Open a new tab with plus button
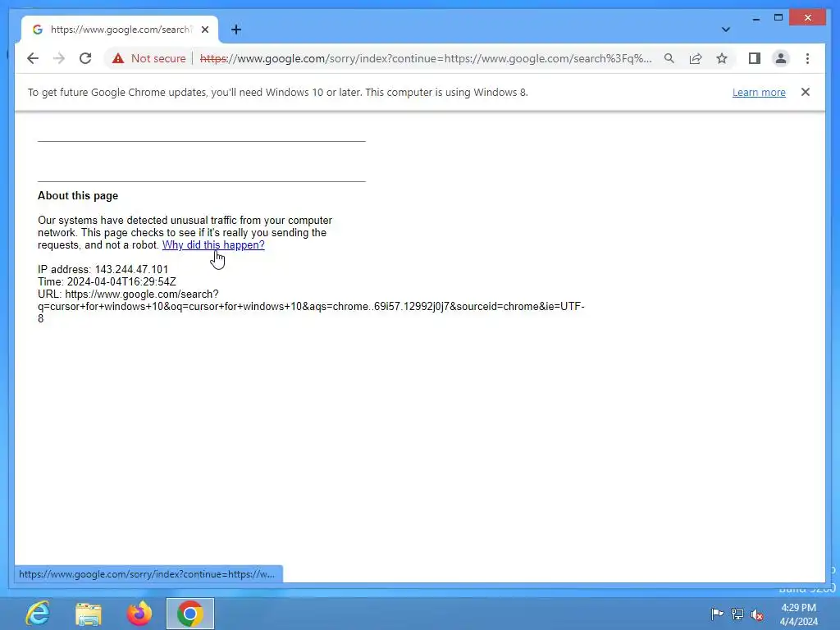This screenshot has height=630, width=840. (236, 30)
